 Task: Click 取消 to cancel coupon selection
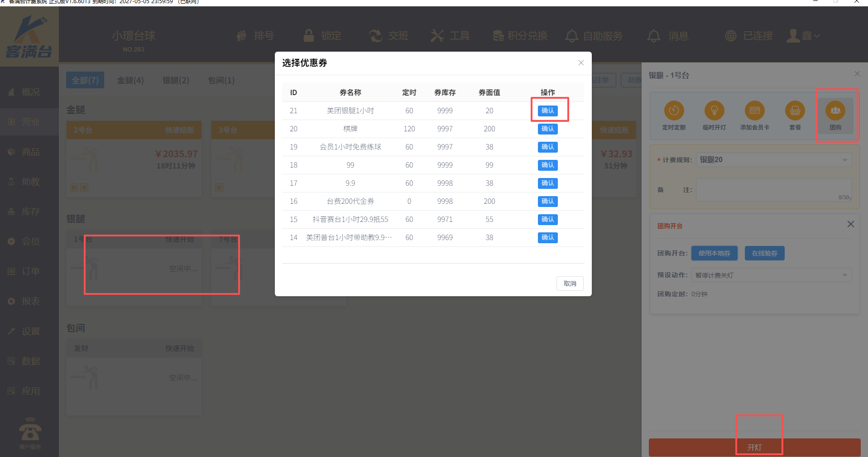(x=570, y=284)
